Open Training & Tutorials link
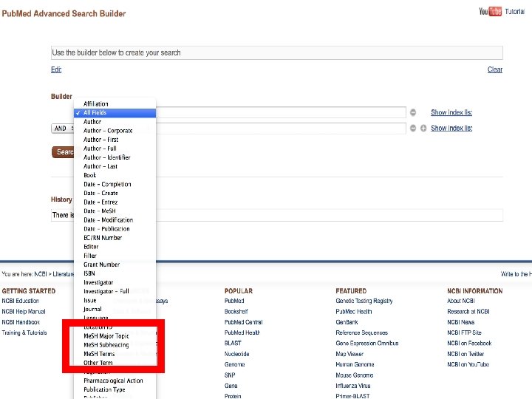 click(24, 332)
